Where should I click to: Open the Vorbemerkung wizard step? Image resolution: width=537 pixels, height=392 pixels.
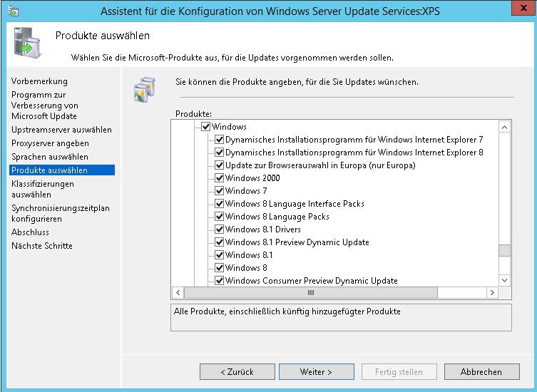coord(39,81)
